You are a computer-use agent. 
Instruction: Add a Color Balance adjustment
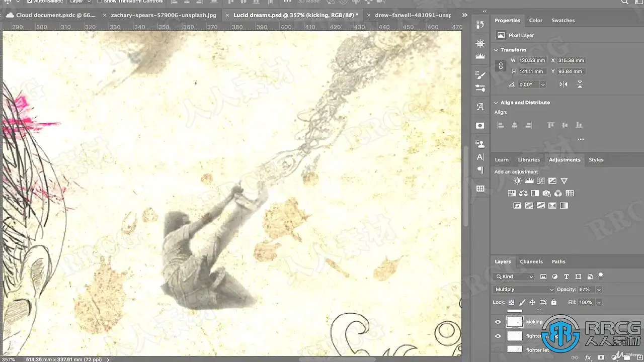(523, 193)
